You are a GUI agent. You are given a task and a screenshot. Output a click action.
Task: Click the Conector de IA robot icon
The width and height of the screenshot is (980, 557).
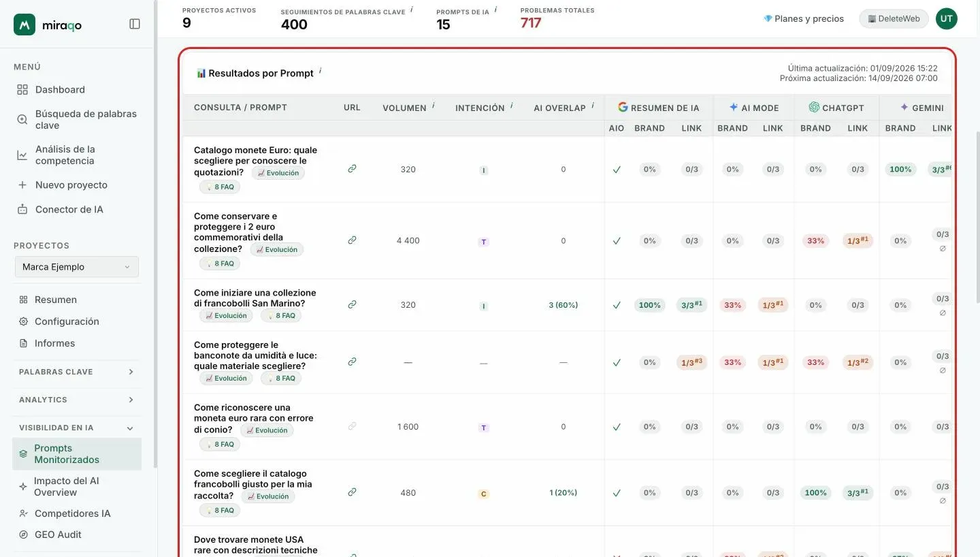click(22, 210)
